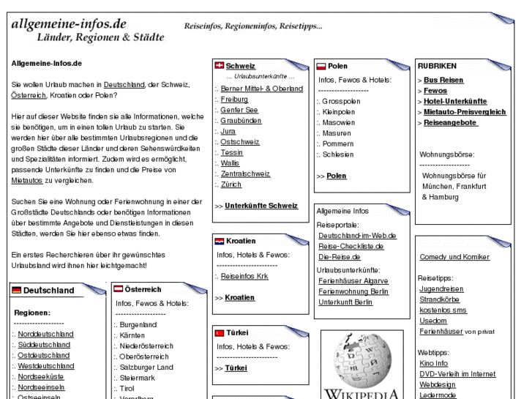Go to Ostschweiz link

[240, 141]
